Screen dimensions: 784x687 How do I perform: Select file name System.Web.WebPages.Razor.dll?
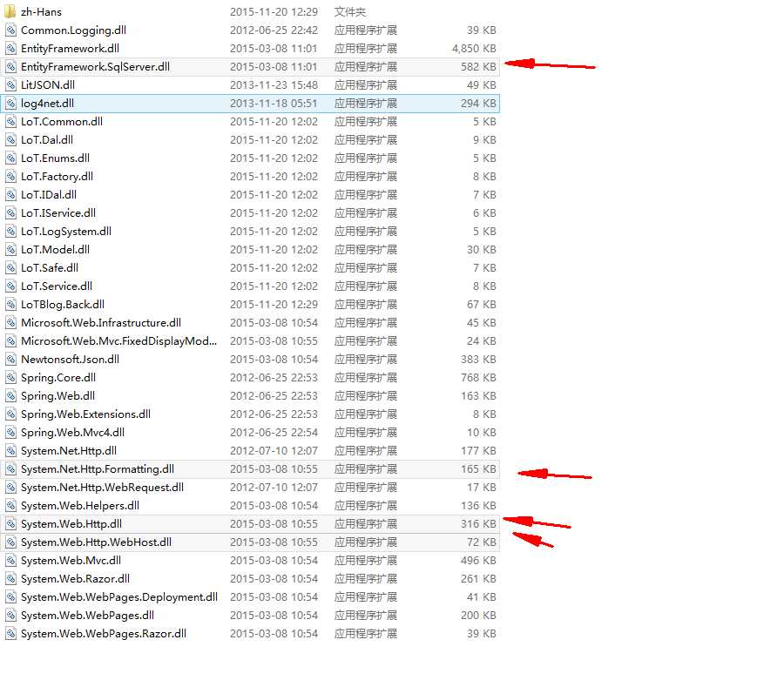click(104, 634)
